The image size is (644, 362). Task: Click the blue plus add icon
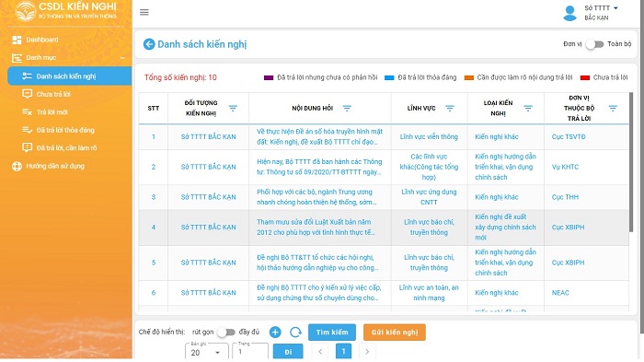click(x=275, y=332)
